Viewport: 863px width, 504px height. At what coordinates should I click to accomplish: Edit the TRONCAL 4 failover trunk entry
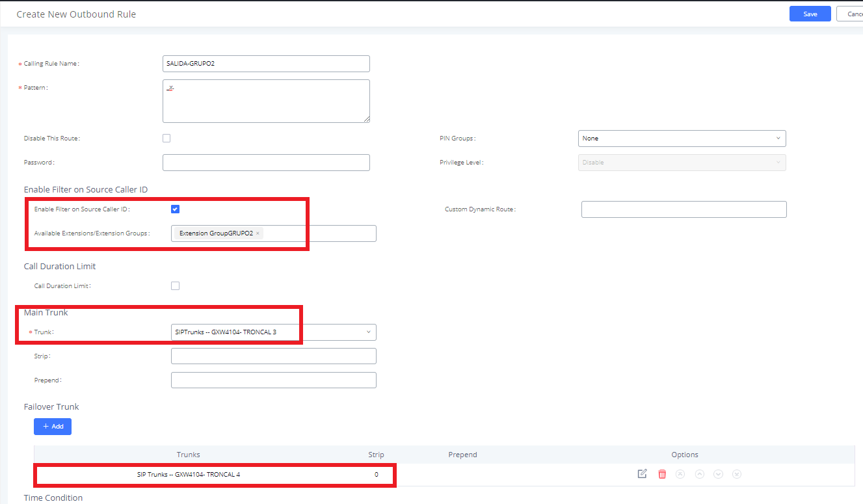(x=642, y=473)
